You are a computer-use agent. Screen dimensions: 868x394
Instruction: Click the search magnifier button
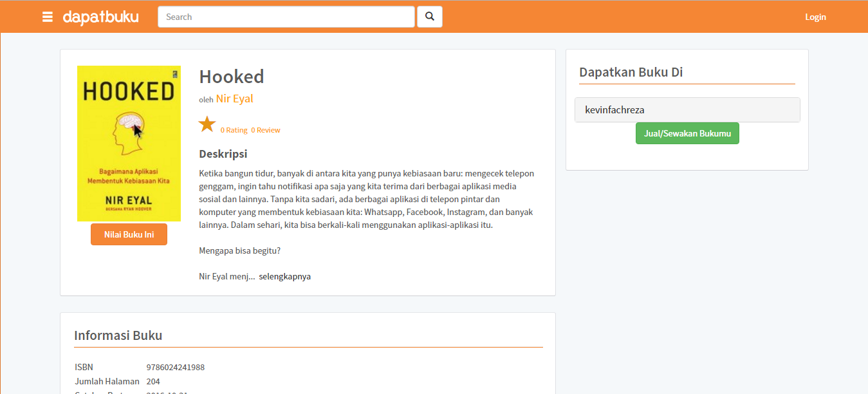(x=430, y=17)
